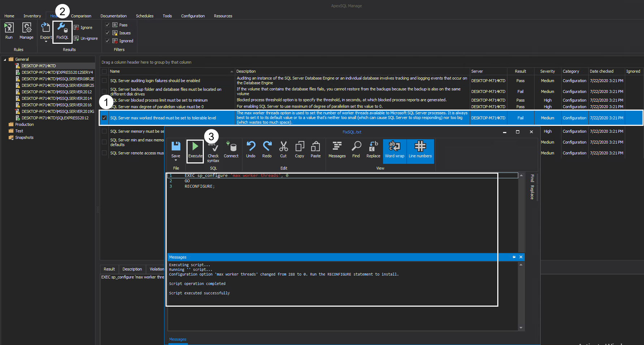This screenshot has height=345, width=644.
Task: Sort by the Result column header
Action: pyautogui.click(x=520, y=72)
